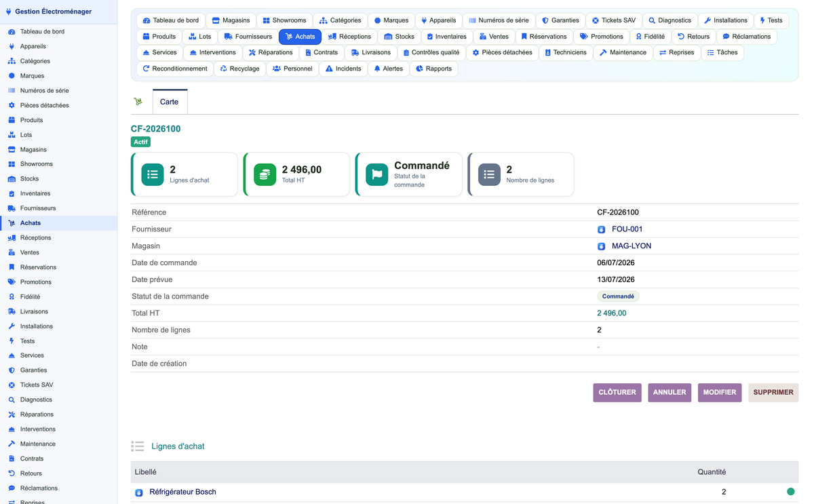Click the Actif status badge
The width and height of the screenshot is (814, 504).
(x=140, y=142)
